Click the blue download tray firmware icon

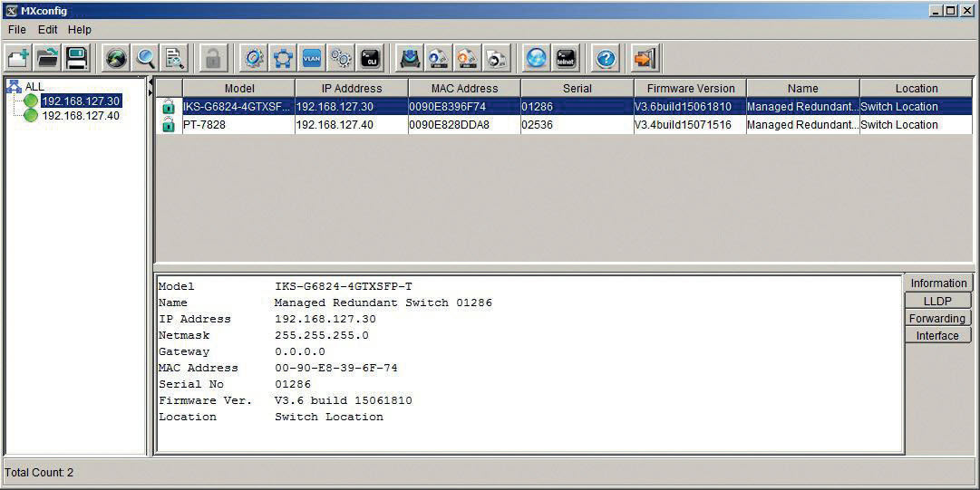(410, 59)
